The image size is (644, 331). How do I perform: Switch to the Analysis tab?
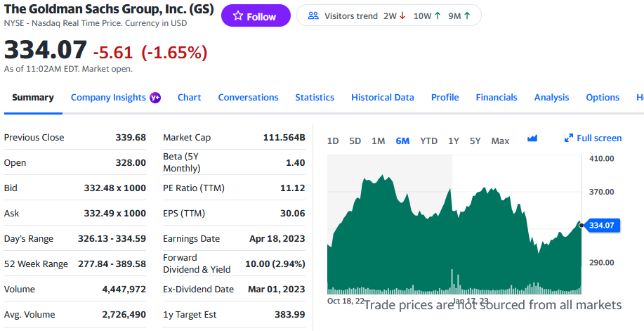(551, 98)
